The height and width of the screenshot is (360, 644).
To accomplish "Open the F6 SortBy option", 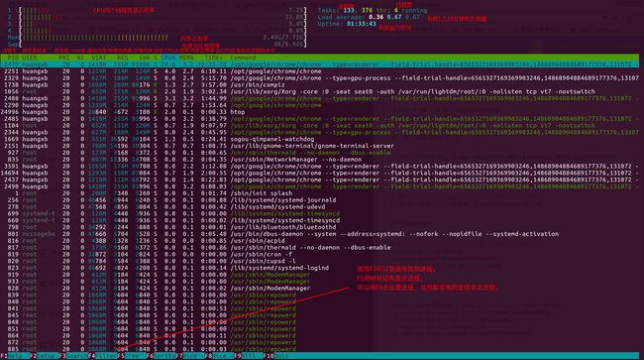I will tap(161, 356).
